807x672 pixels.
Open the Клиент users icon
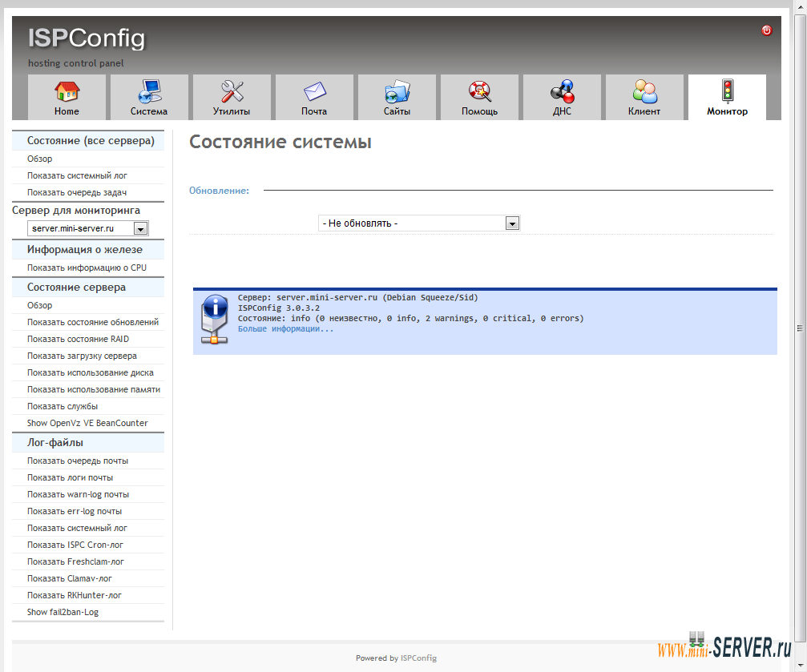coord(644,91)
